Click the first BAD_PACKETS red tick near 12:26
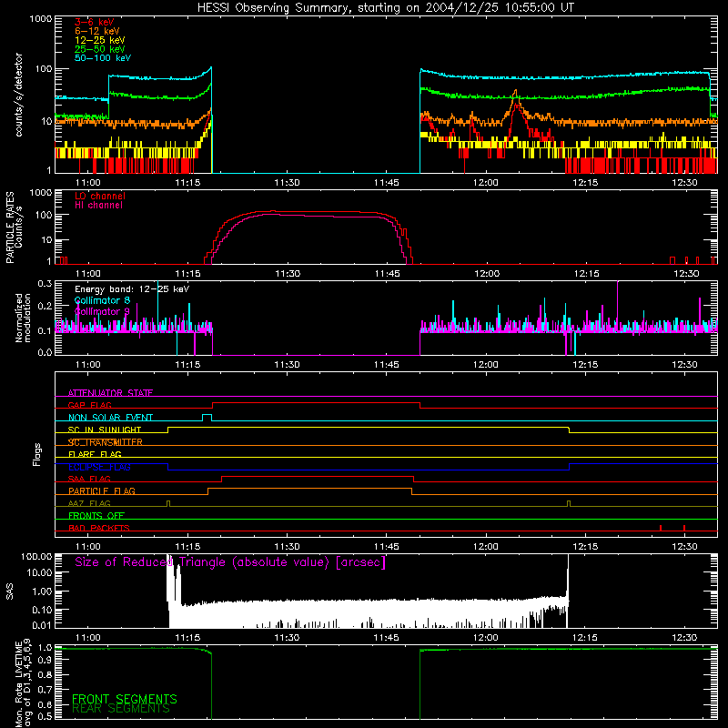The image size is (728, 728). (661, 528)
